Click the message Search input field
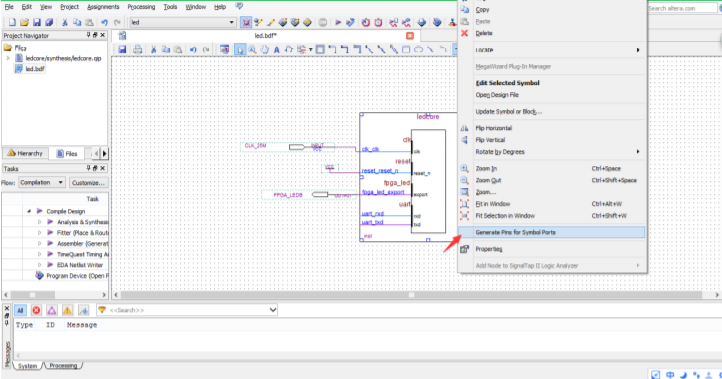This screenshot has width=722, height=379. click(x=186, y=310)
